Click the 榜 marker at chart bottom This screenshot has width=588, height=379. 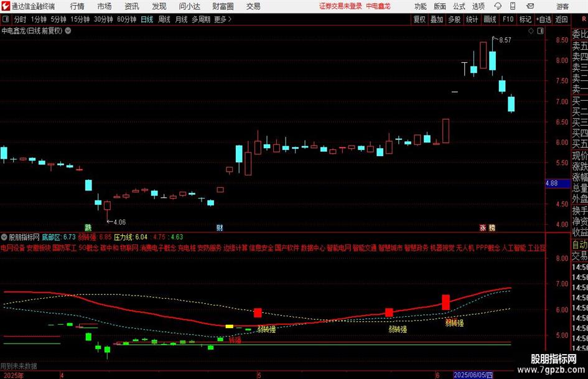tap(492, 227)
